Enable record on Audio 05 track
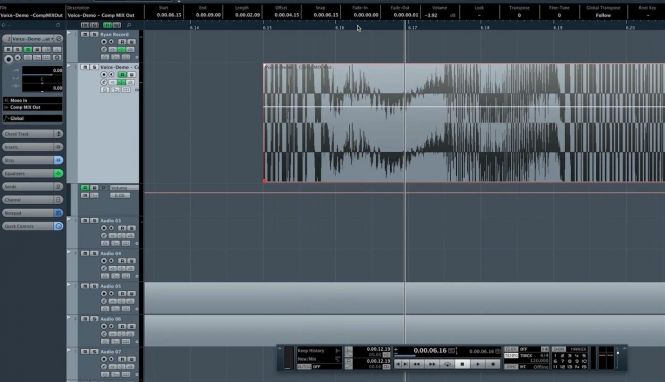 point(103,293)
